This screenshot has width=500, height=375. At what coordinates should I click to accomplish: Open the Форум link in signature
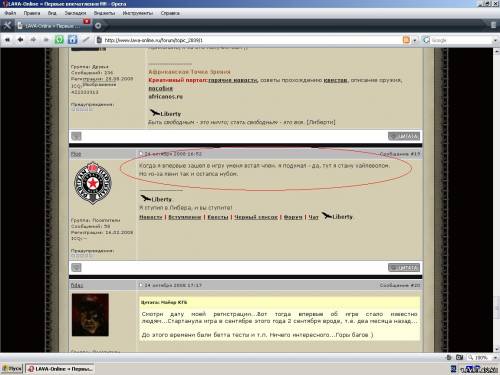tap(293, 217)
